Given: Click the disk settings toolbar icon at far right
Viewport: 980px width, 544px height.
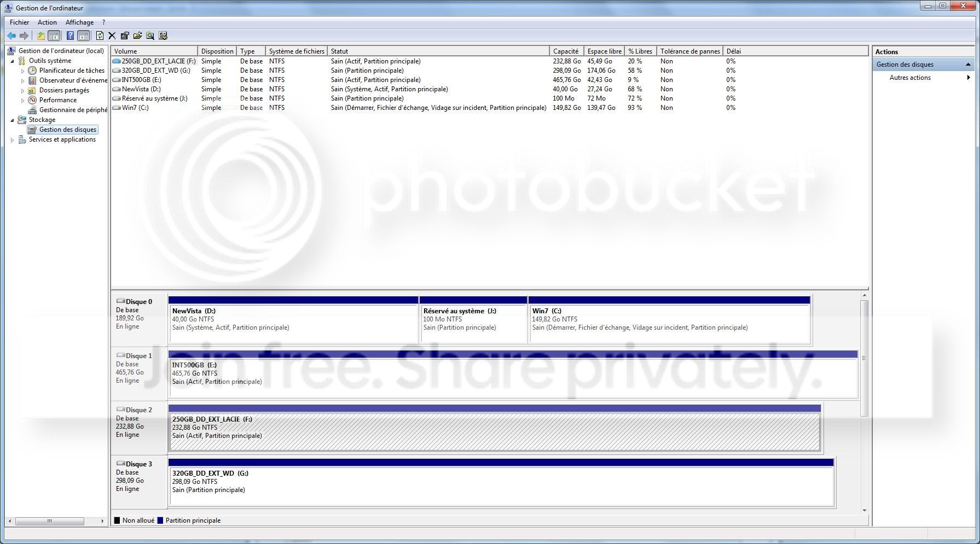Looking at the screenshot, I should (163, 36).
